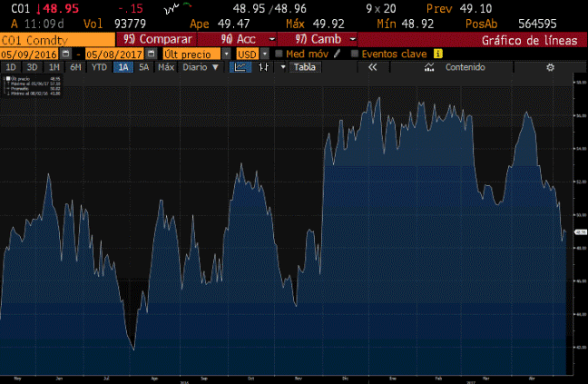Toggle the Últ precio legend checkbox
588x384 pixels.
8,79
